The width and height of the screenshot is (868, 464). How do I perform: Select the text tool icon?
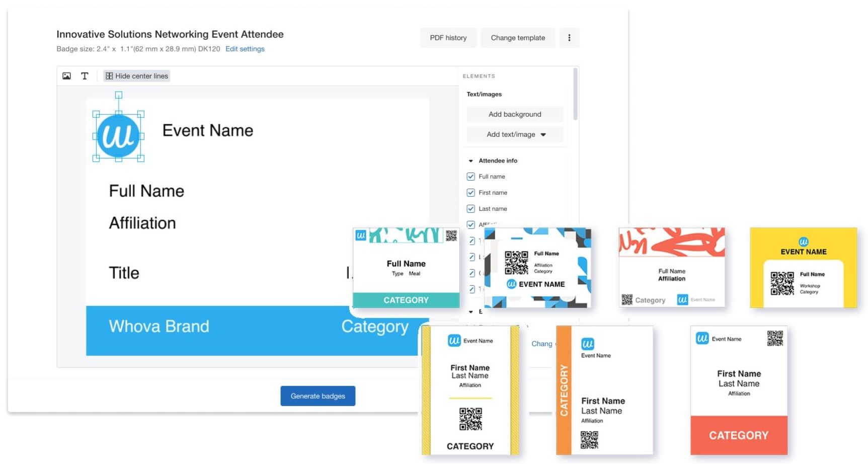(x=84, y=75)
